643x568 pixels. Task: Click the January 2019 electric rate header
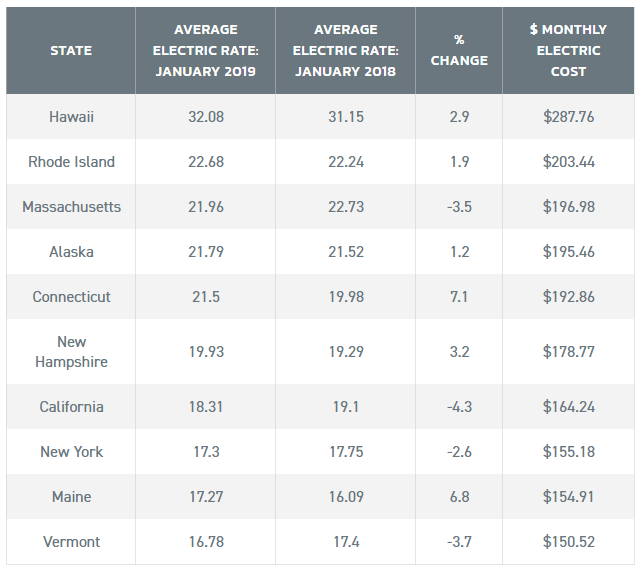(204, 50)
